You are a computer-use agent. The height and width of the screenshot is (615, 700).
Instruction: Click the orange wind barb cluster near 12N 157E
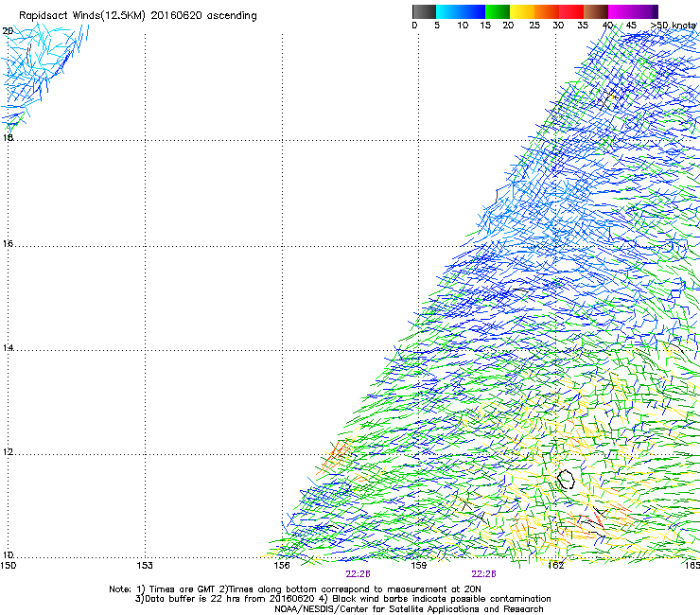coord(335,455)
